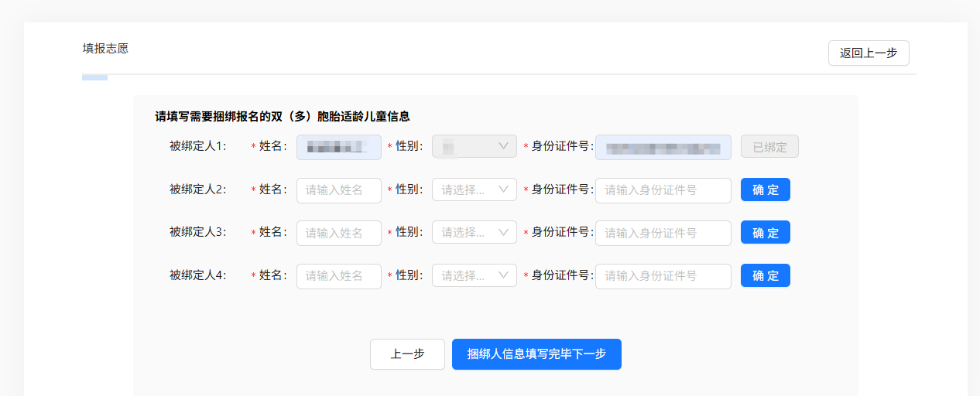The width and height of the screenshot is (980, 396).
Task: Click the 被绑定人2 label
Action: point(198,189)
